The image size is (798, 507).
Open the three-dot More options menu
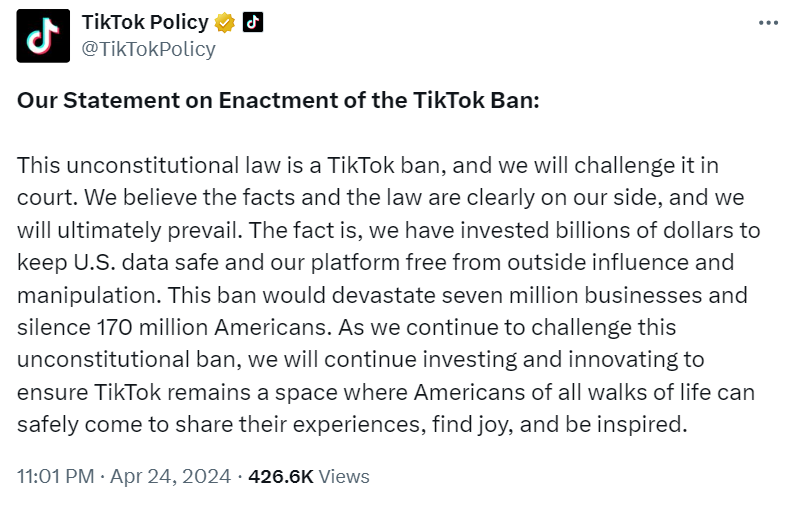(767, 24)
